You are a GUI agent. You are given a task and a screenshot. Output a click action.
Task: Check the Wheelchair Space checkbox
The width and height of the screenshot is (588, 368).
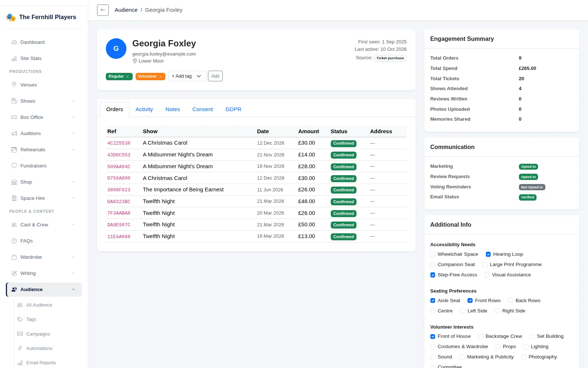point(433,254)
